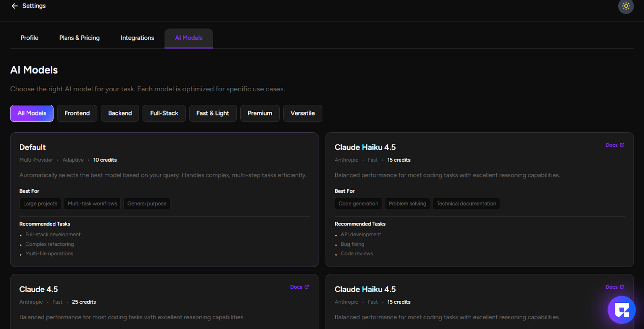Screen dimensions: 644x329
Task: Open Docs for Claude Haiku 4.5 beside Claude 4.5 card
Action: point(615,287)
